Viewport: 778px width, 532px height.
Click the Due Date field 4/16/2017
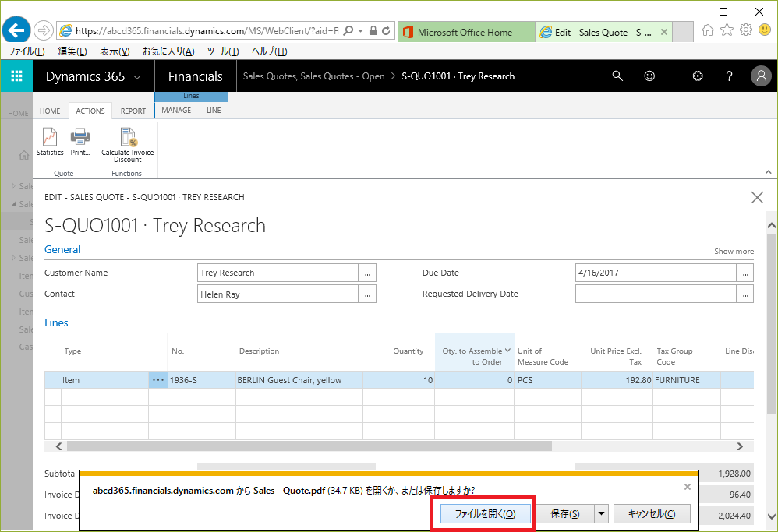click(x=656, y=273)
